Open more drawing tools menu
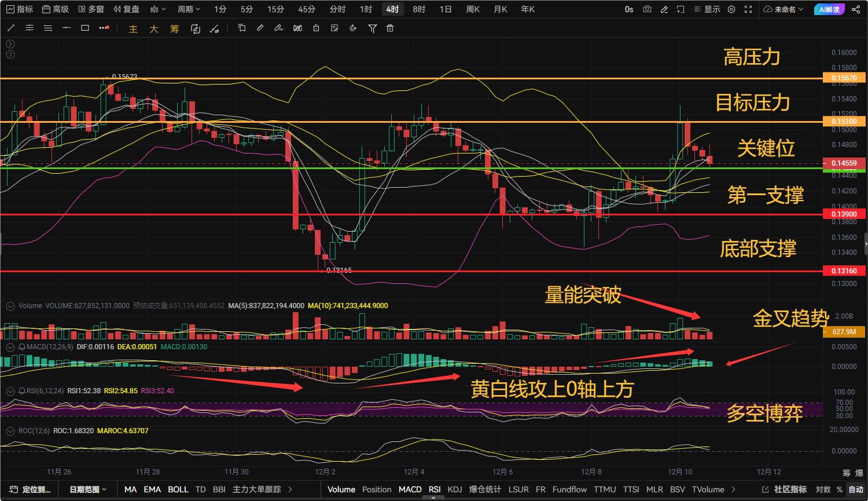The image size is (868, 501). point(104,28)
